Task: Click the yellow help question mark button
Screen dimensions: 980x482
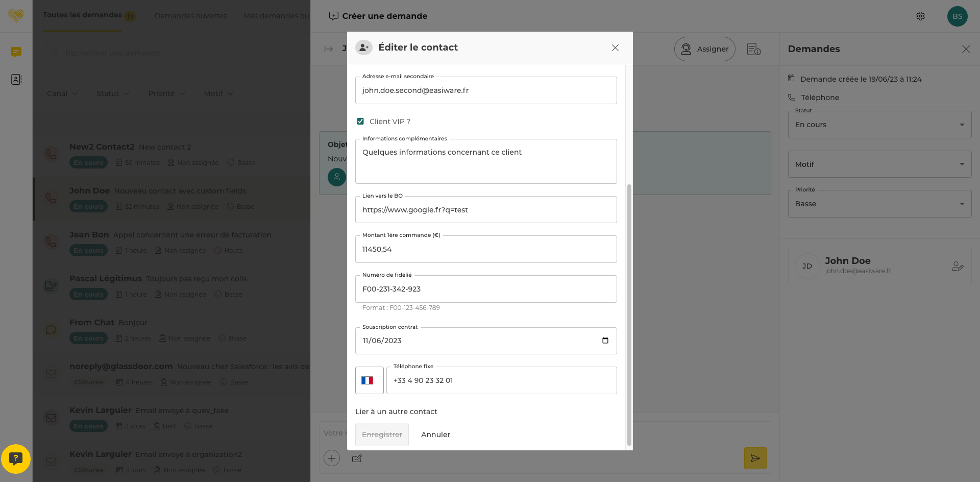Action: point(16,459)
